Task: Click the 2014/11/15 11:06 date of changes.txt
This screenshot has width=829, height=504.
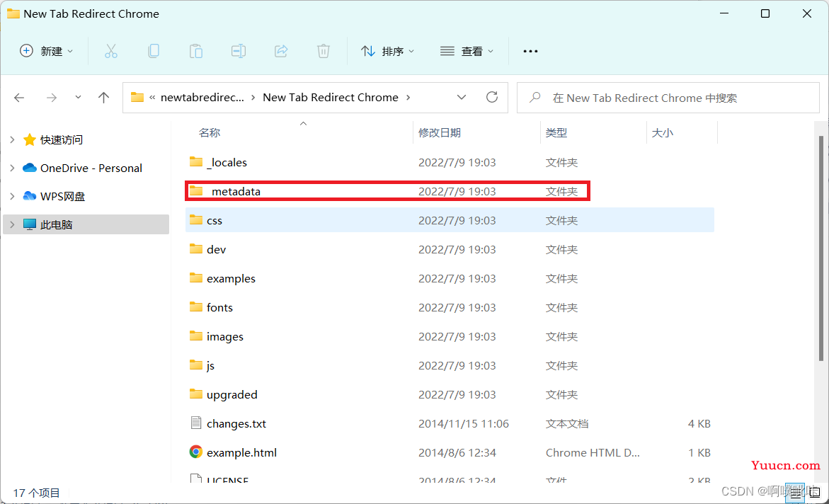Action: (x=464, y=423)
